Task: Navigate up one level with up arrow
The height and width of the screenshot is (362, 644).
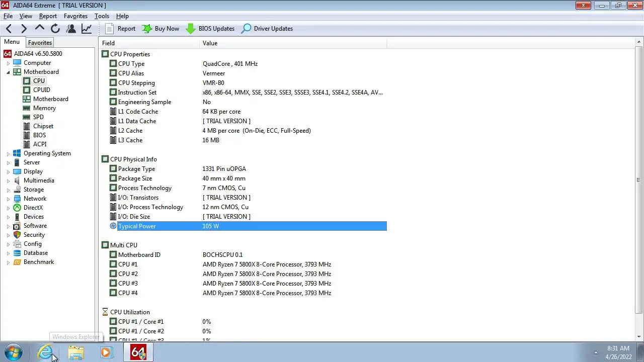Action: coord(40,29)
